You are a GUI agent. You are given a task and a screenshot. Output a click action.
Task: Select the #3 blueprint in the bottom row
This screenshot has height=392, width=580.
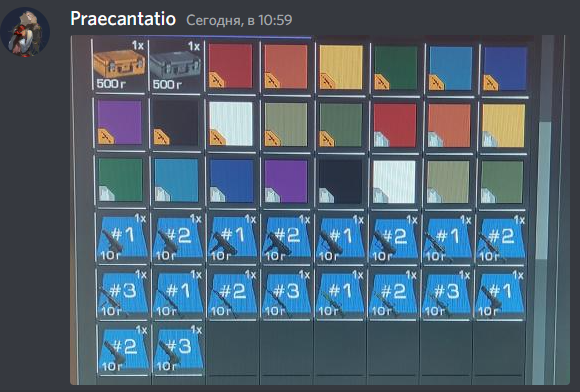pyautogui.click(x=178, y=349)
